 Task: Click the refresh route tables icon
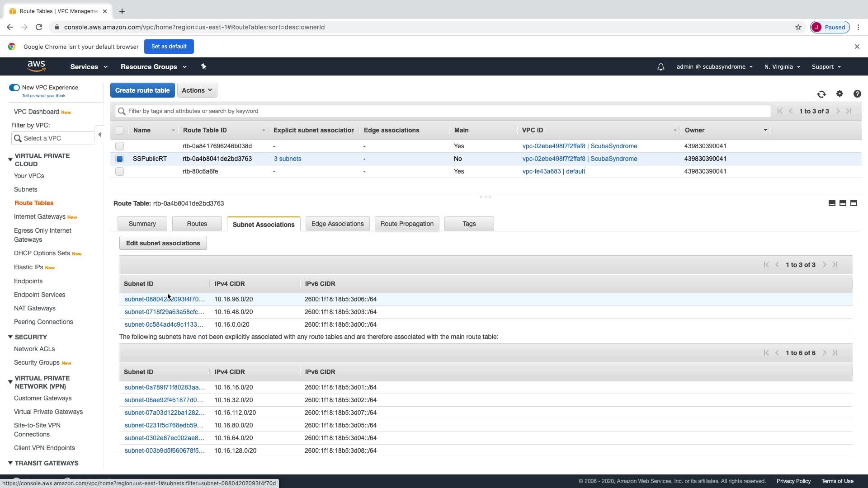point(821,94)
